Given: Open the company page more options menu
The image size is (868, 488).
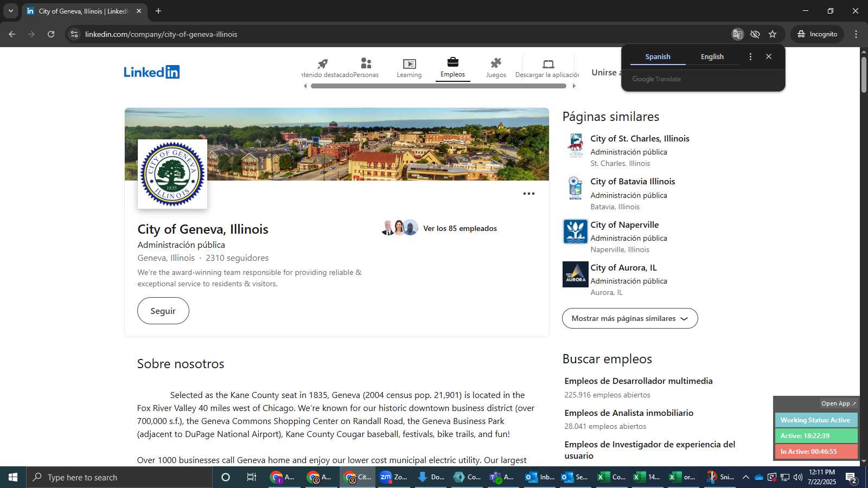Looking at the screenshot, I should click(x=529, y=194).
